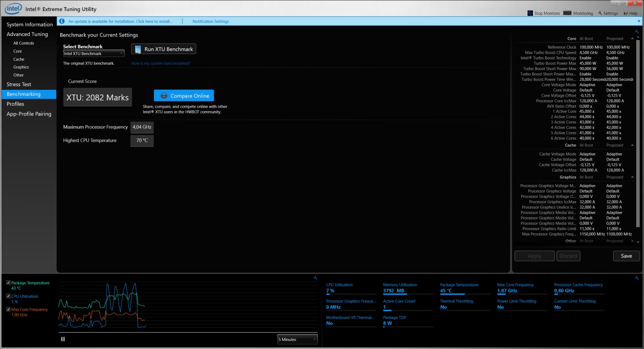Click scrollbar down arrow in settings panel

638,242
